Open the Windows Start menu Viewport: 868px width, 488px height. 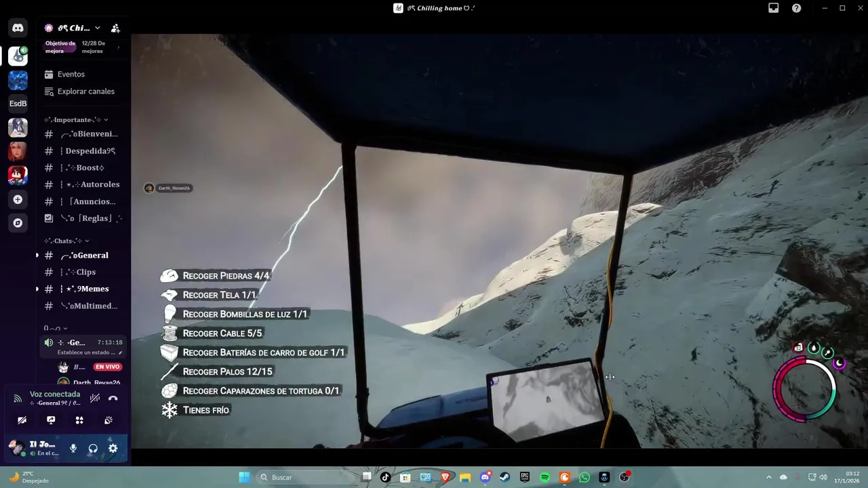244,477
